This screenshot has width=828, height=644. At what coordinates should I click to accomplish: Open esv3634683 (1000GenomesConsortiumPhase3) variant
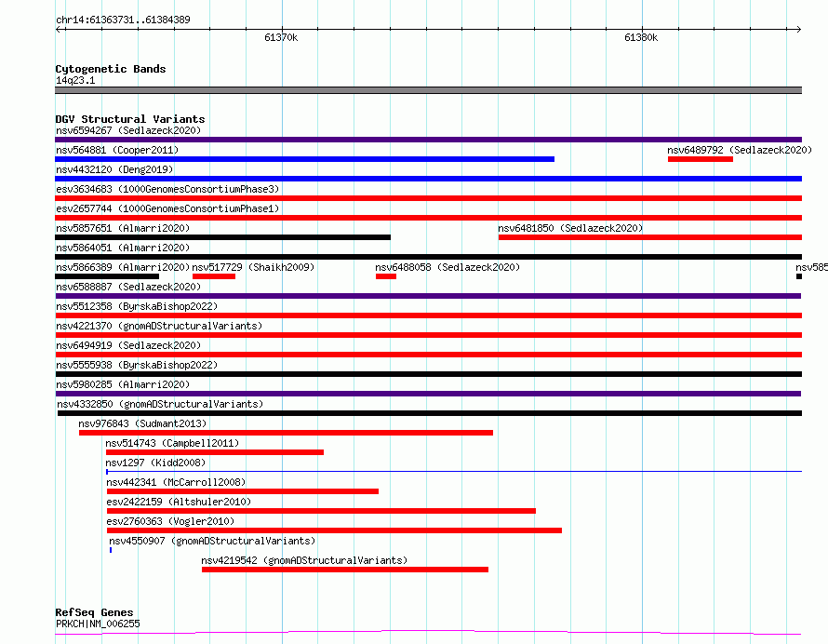coord(167,189)
